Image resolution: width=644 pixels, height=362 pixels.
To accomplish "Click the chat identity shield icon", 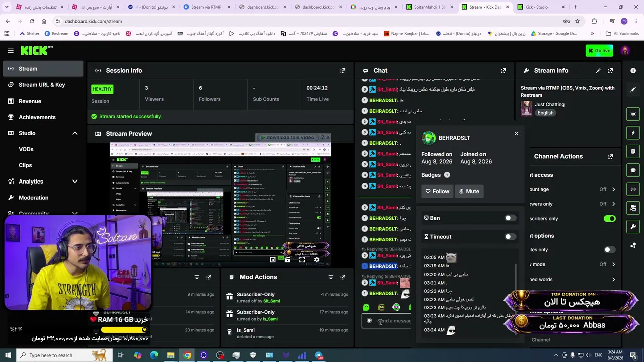I will [369, 321].
